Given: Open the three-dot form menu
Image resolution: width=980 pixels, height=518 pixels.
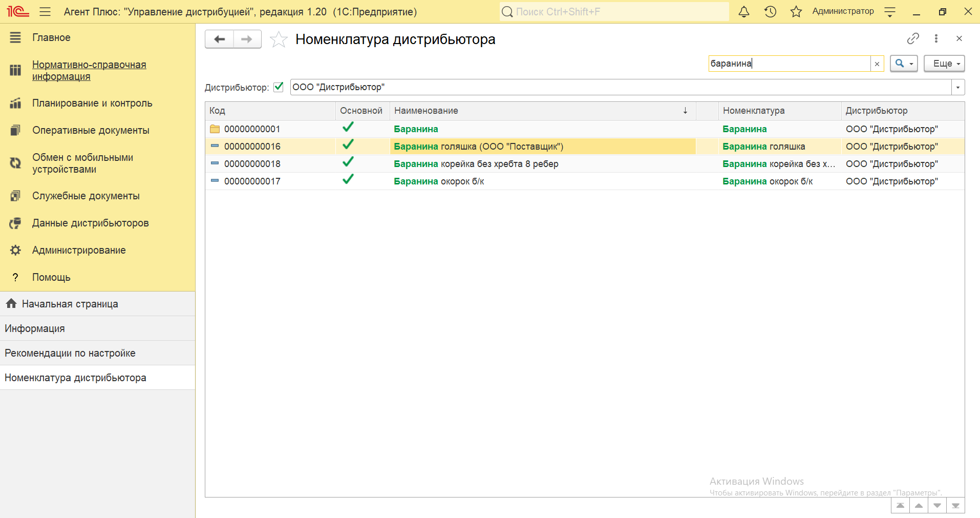Looking at the screenshot, I should click(x=936, y=38).
